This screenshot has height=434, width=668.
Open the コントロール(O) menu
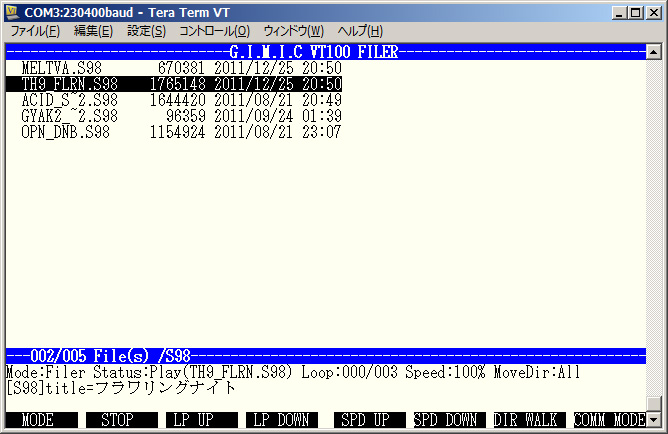pyautogui.click(x=214, y=31)
